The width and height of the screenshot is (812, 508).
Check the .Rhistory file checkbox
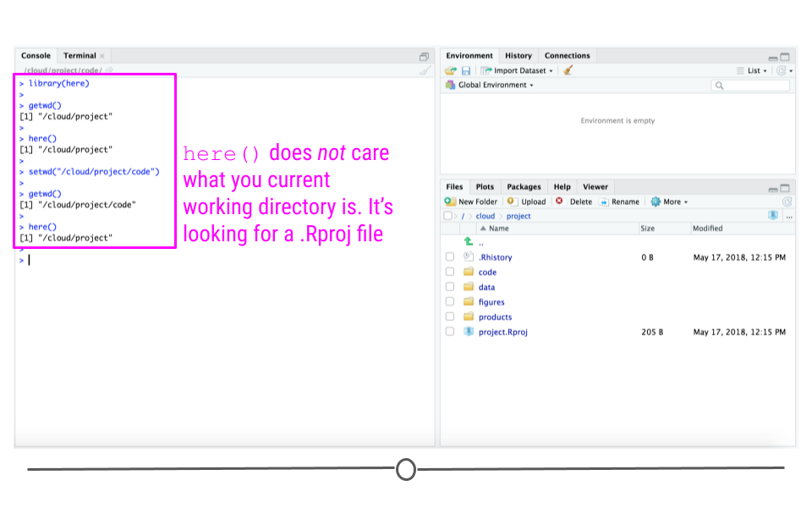[449, 257]
